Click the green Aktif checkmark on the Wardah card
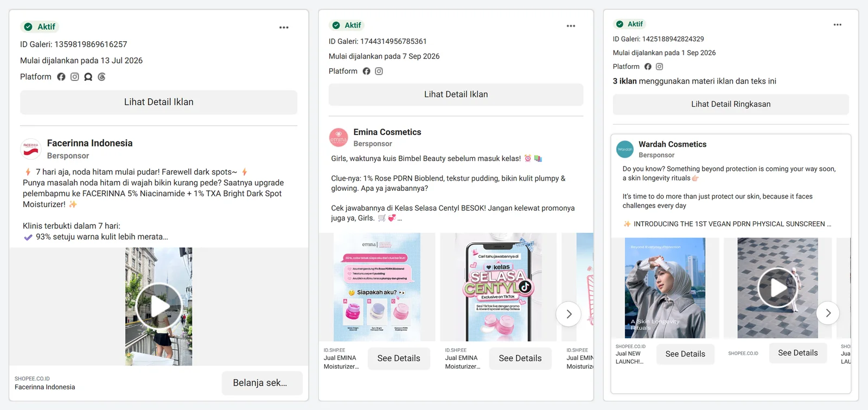The height and width of the screenshot is (410, 868). point(620,24)
